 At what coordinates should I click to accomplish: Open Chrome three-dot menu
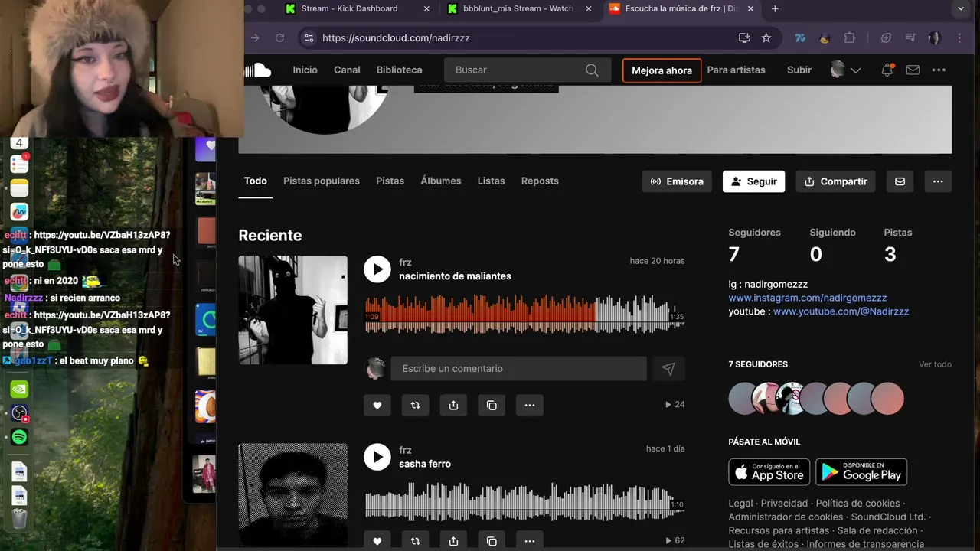959,37
